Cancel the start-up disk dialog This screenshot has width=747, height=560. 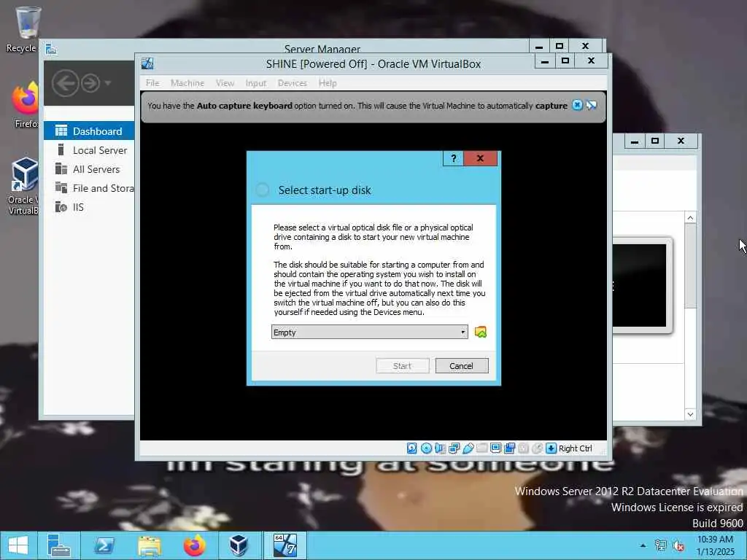[461, 366]
